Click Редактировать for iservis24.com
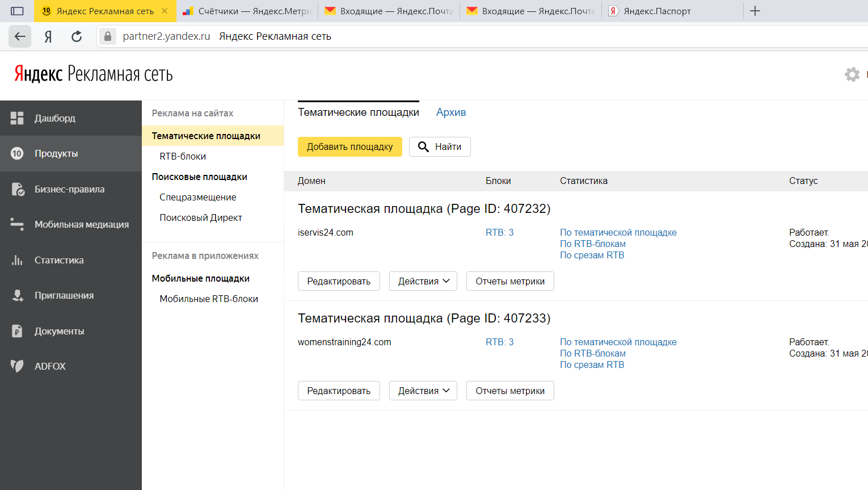 pyautogui.click(x=339, y=281)
